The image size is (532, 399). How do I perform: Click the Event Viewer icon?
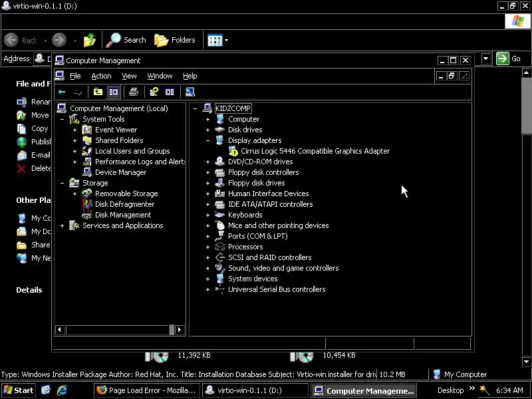tap(87, 130)
